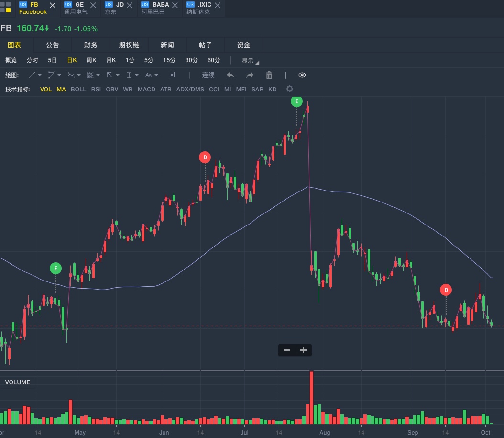
Task: Open the BABA 阿里巴巴 stock tab
Action: point(154,8)
